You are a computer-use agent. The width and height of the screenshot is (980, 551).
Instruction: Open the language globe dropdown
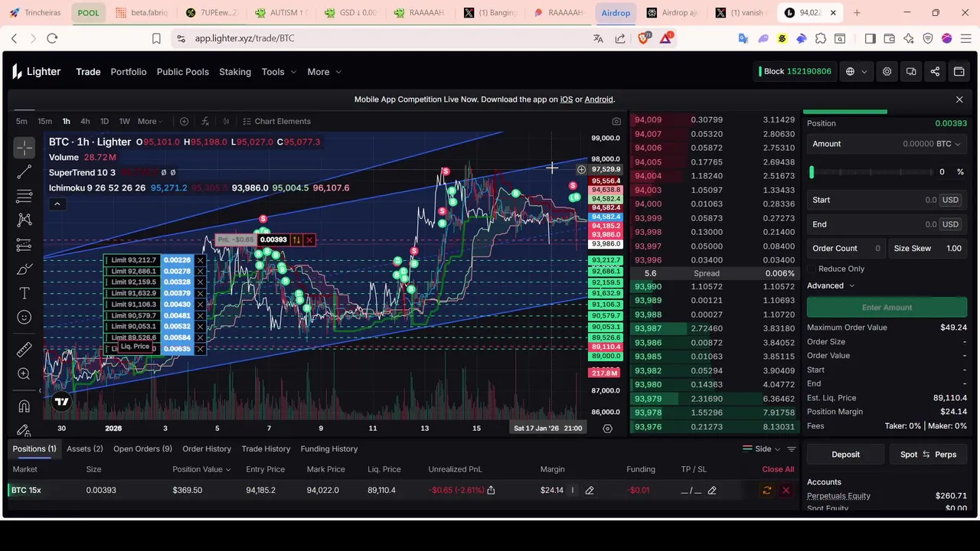click(x=856, y=72)
